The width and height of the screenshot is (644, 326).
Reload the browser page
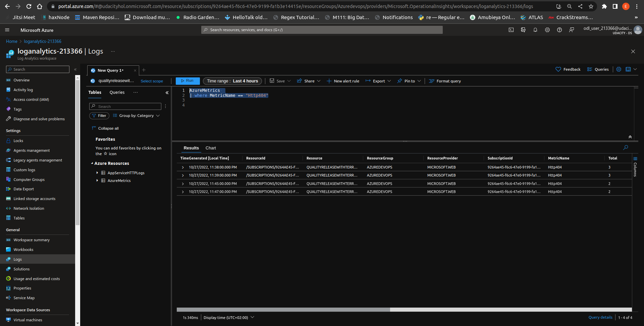(29, 6)
